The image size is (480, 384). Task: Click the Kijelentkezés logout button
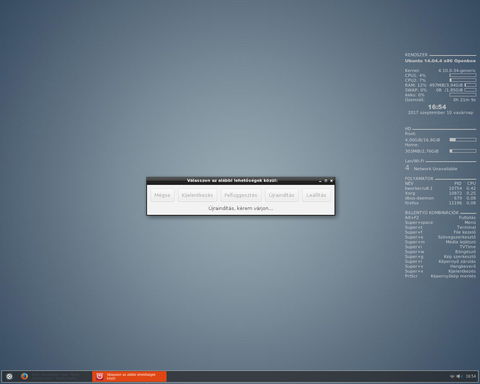(x=197, y=195)
